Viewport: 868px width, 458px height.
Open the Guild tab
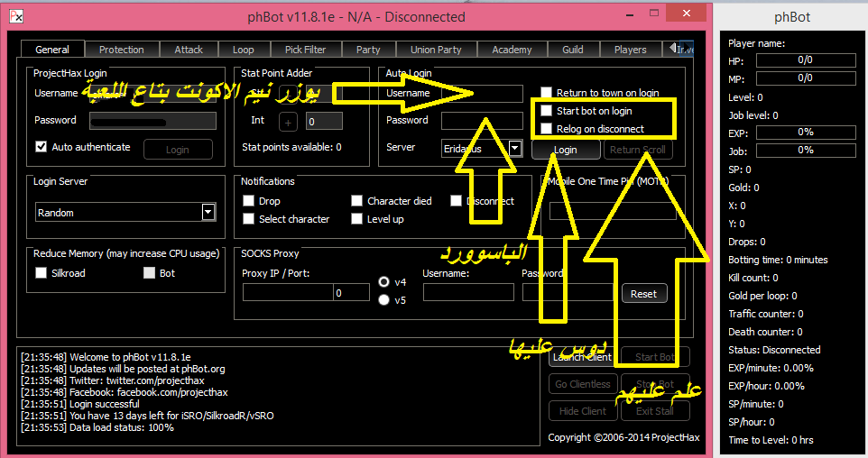coord(572,50)
